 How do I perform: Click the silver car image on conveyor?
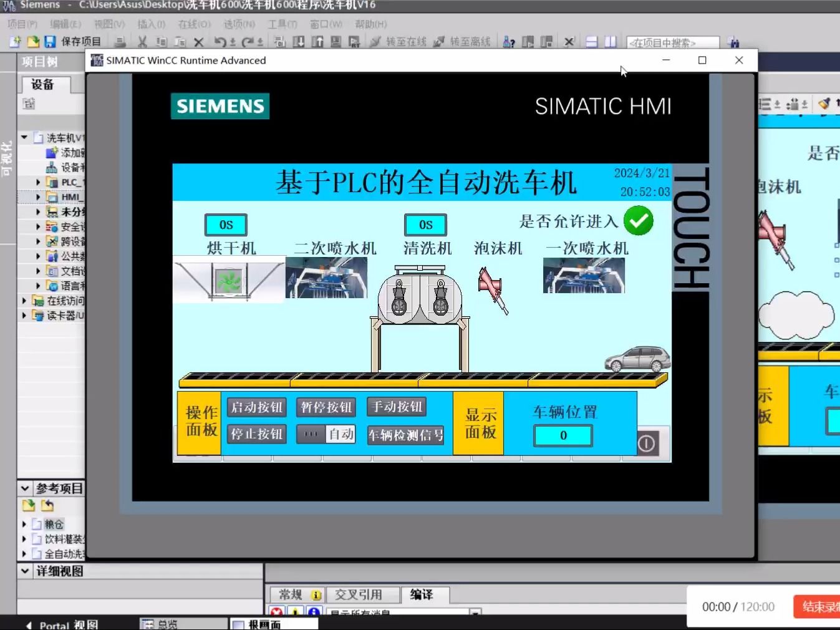637,359
